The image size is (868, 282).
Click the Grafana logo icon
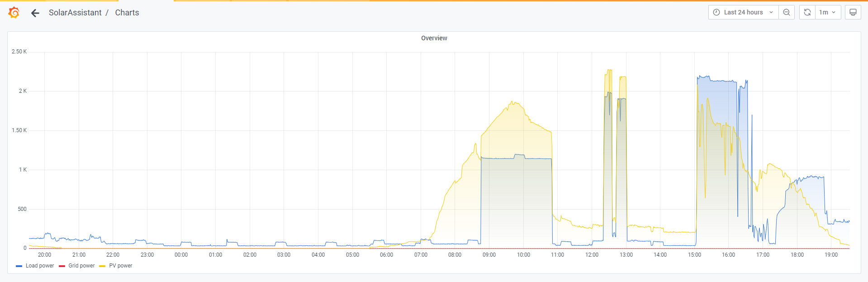14,13
